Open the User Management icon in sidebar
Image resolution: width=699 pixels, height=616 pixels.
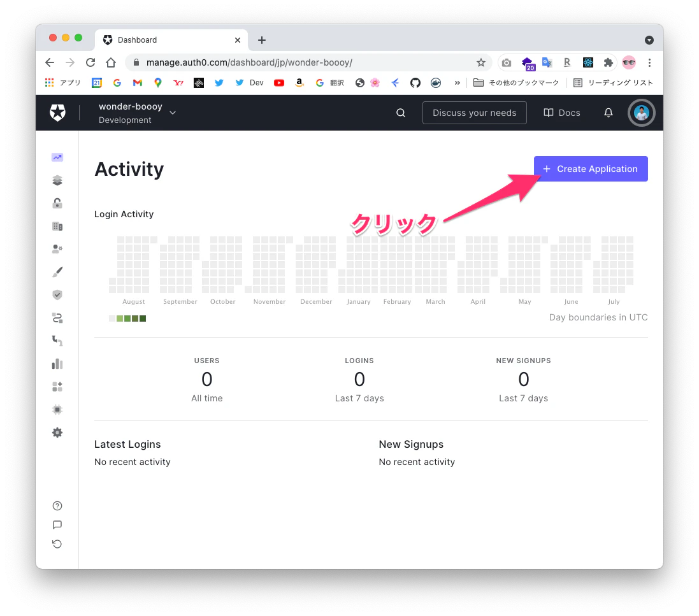coord(57,248)
